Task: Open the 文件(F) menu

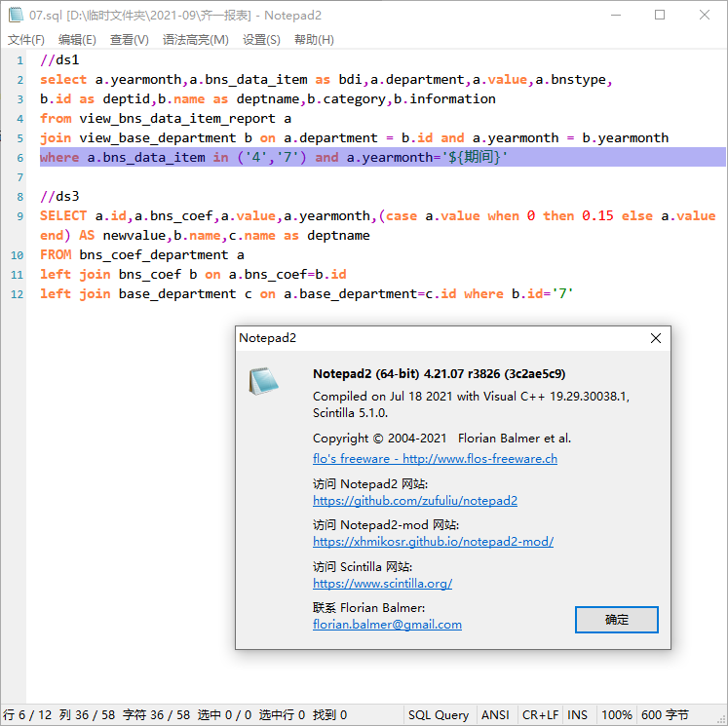Action: tap(26, 40)
